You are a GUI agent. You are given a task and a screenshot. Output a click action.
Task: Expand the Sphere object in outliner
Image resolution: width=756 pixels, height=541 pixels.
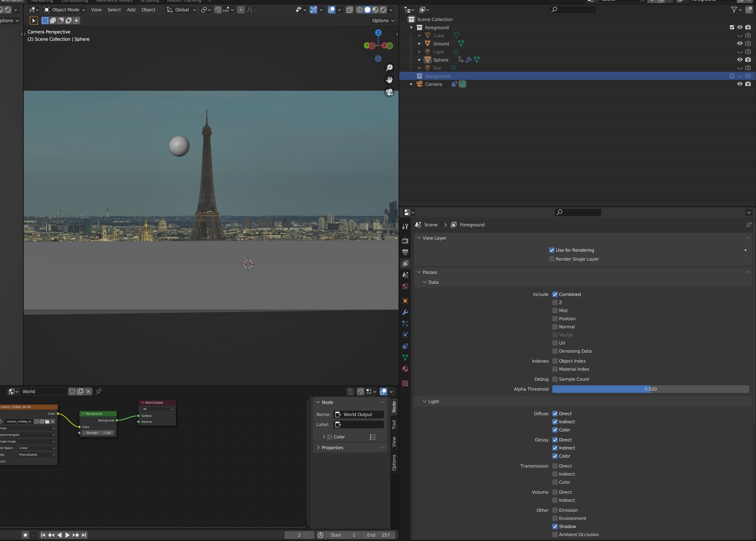click(x=419, y=60)
